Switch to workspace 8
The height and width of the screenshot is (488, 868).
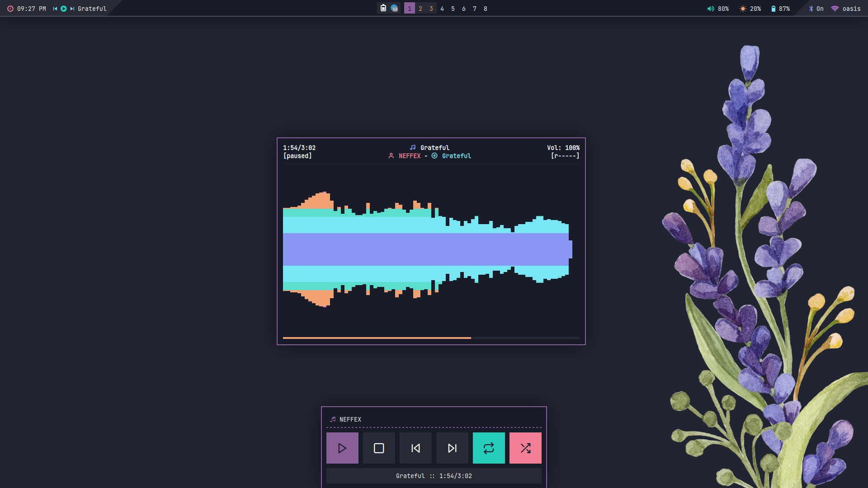click(x=486, y=9)
